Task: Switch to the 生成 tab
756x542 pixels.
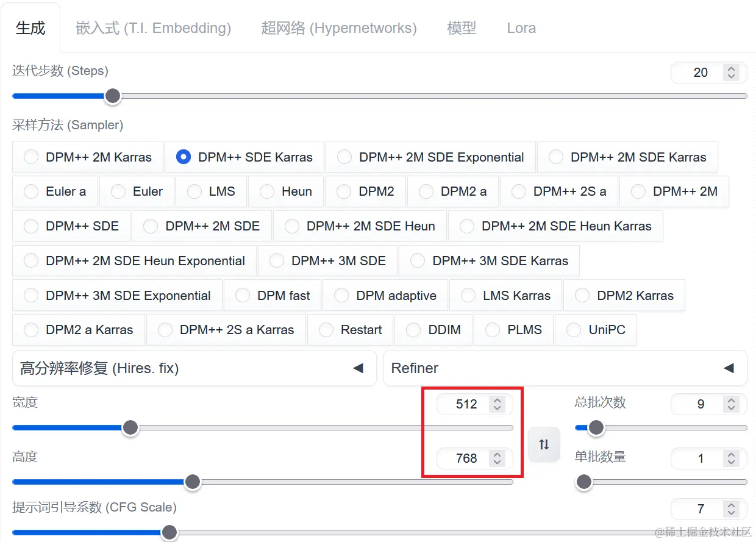Action: click(x=30, y=28)
